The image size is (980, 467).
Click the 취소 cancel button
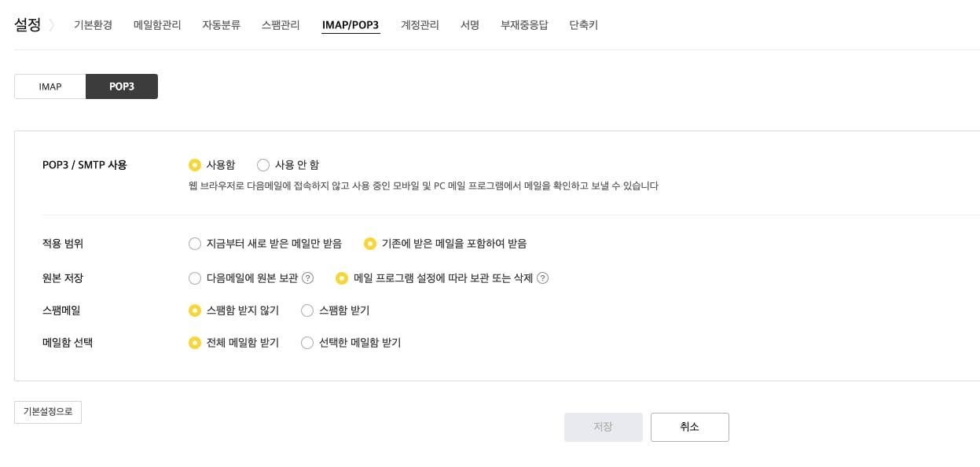pos(689,427)
